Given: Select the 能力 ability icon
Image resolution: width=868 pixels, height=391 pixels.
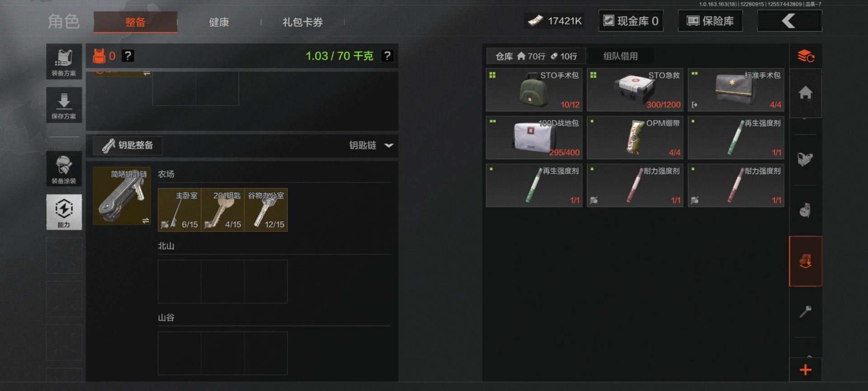Looking at the screenshot, I should 64,212.
